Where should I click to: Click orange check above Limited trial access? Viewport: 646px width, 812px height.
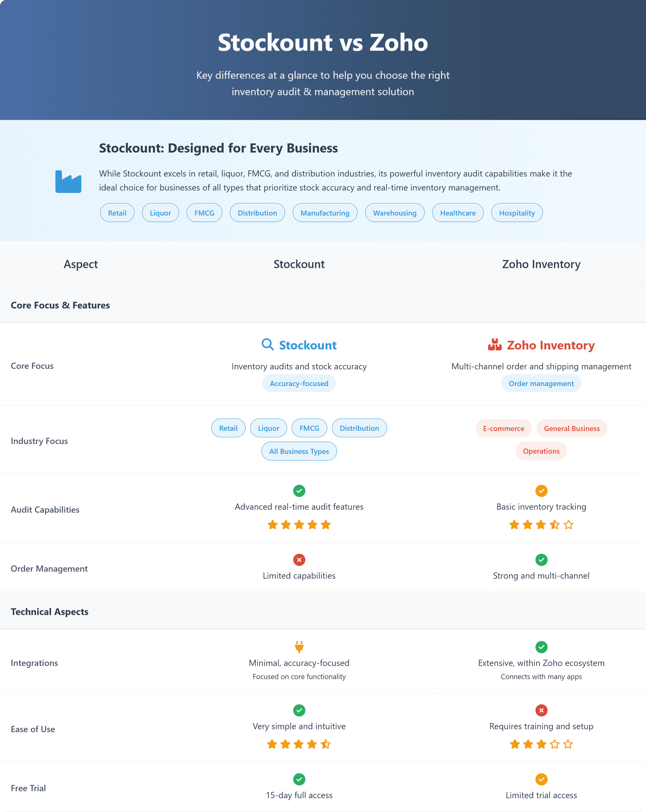tap(541, 779)
